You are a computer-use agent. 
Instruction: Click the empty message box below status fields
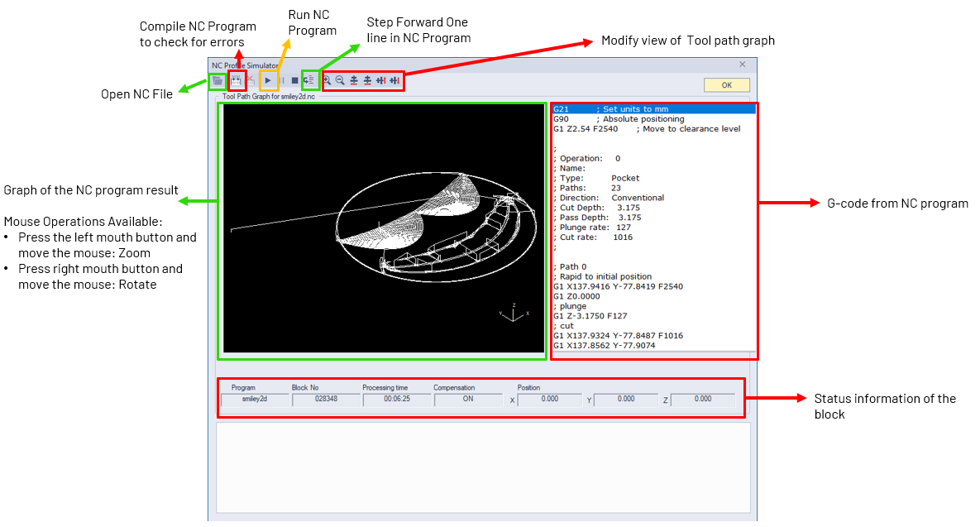tap(483, 467)
